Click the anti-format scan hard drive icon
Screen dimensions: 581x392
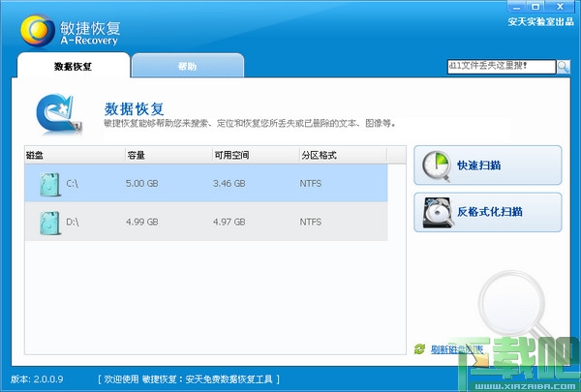pyautogui.click(x=438, y=212)
